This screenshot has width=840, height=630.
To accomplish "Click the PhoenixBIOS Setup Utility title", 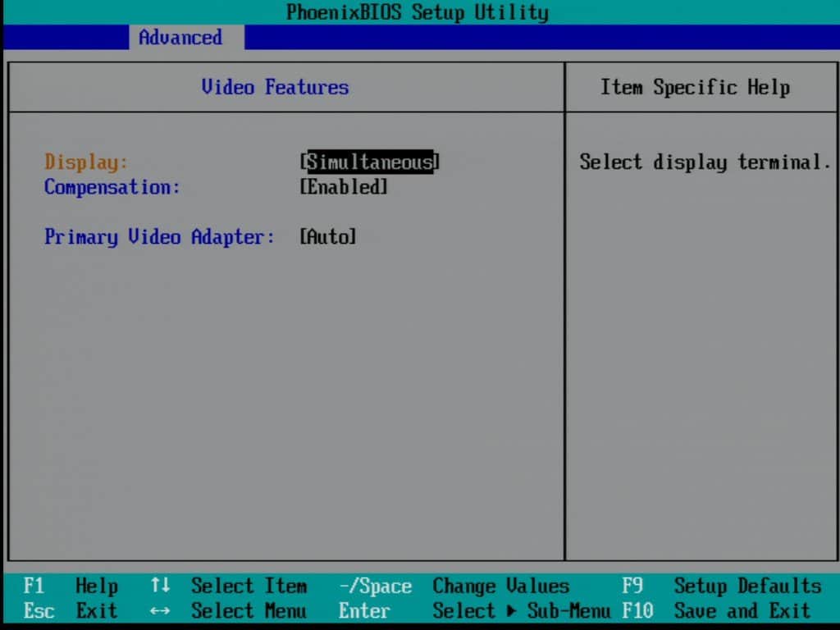I will 418,11.
